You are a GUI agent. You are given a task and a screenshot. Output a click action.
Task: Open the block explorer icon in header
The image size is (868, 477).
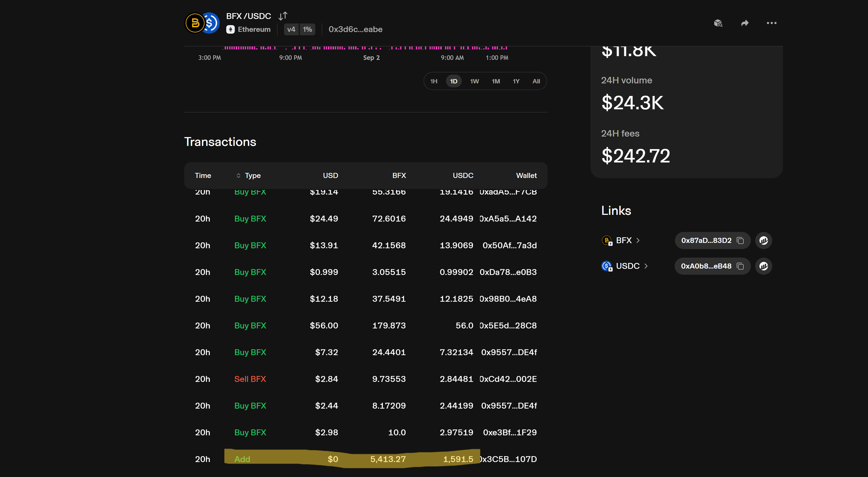point(718,23)
